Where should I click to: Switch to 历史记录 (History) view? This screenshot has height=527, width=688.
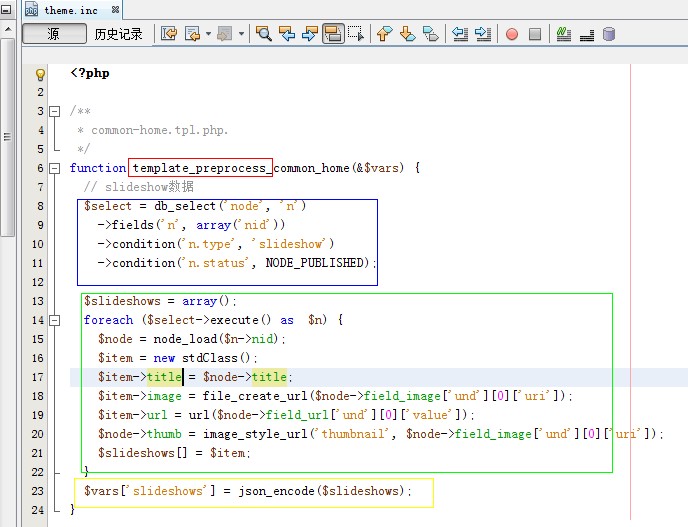(118, 34)
